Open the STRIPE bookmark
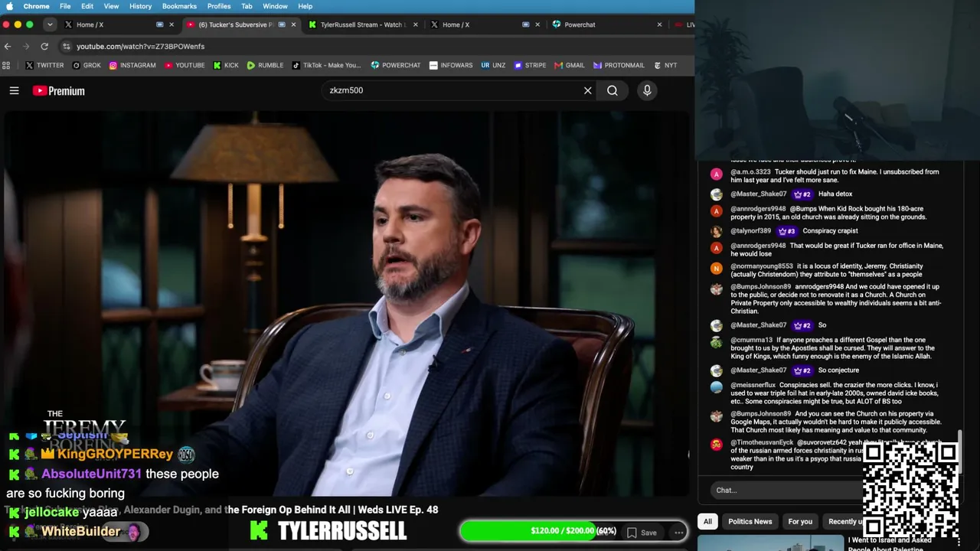Screen dimensions: 980x551 coord(530,66)
